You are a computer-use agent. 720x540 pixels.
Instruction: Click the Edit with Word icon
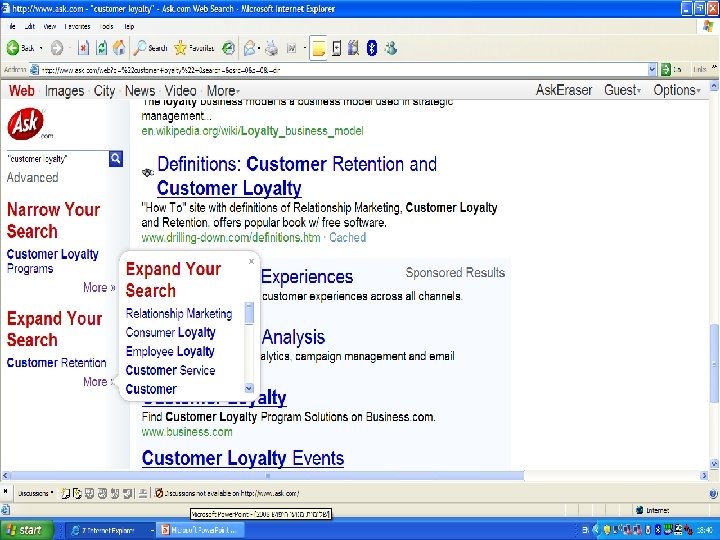(x=292, y=48)
